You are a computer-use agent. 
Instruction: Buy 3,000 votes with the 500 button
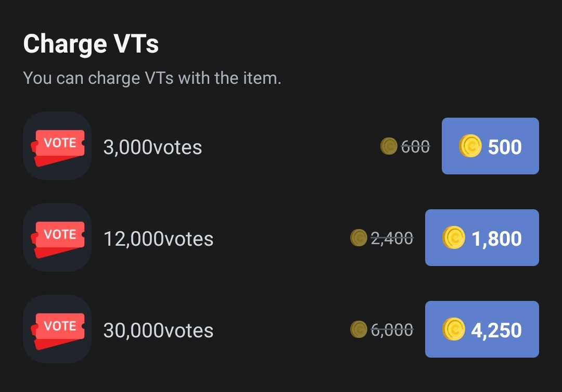490,146
